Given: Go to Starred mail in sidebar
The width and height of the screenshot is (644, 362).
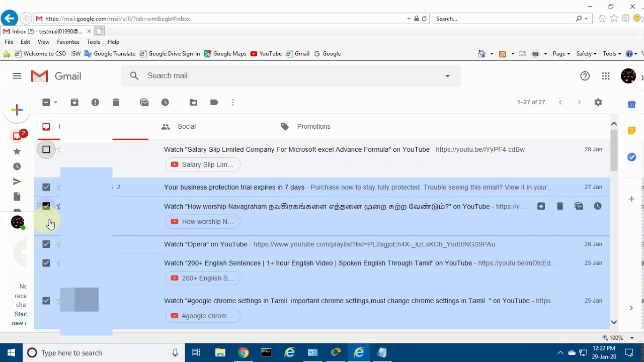Looking at the screenshot, I should point(17,151).
